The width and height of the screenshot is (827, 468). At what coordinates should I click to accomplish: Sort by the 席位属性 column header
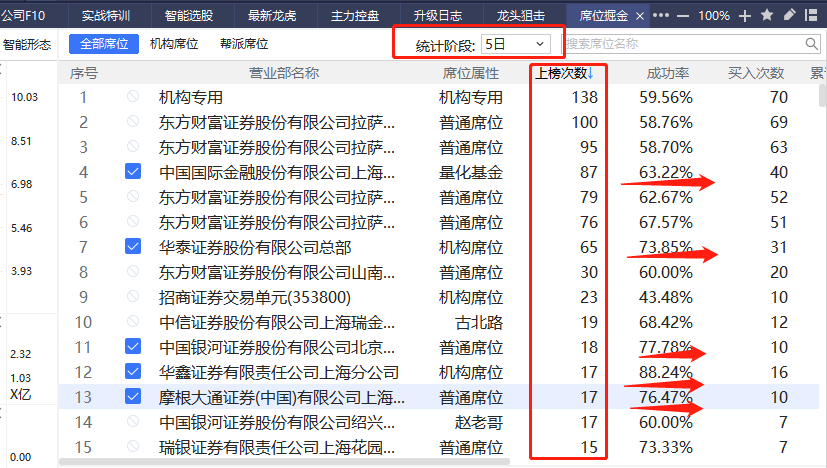470,73
